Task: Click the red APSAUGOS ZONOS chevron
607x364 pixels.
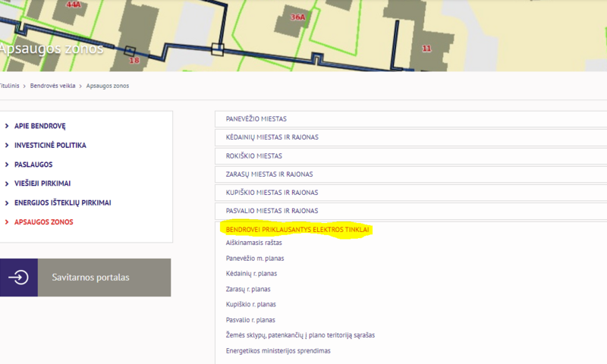Action: click(x=7, y=222)
